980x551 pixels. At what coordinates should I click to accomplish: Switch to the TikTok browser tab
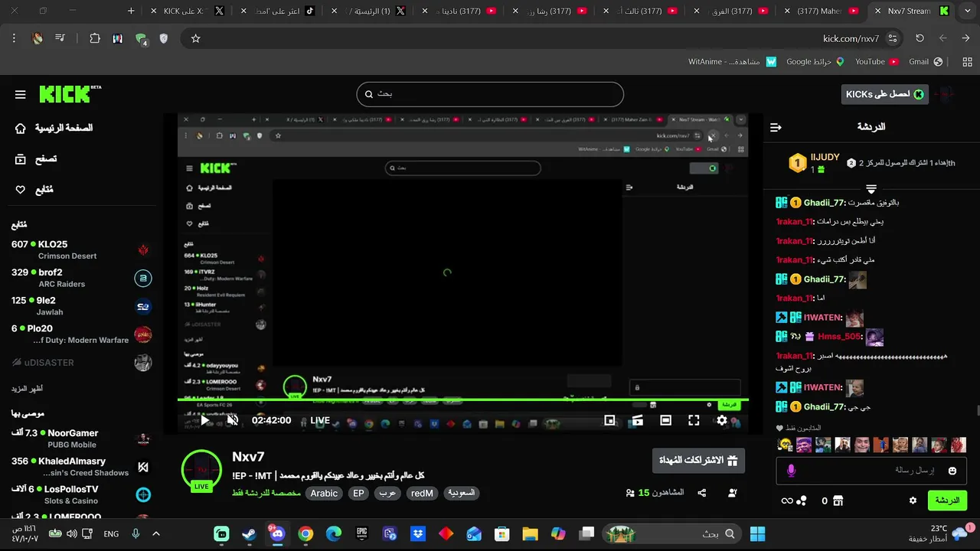(x=277, y=11)
